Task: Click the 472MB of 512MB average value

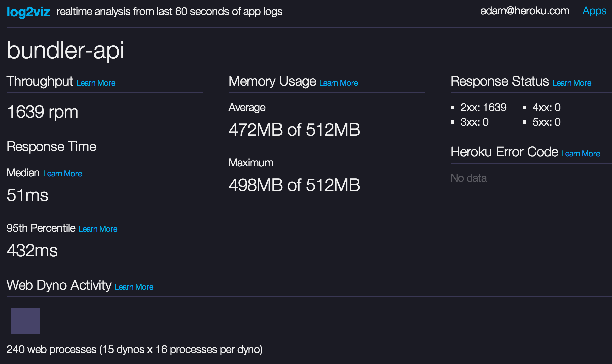Action: (x=294, y=130)
